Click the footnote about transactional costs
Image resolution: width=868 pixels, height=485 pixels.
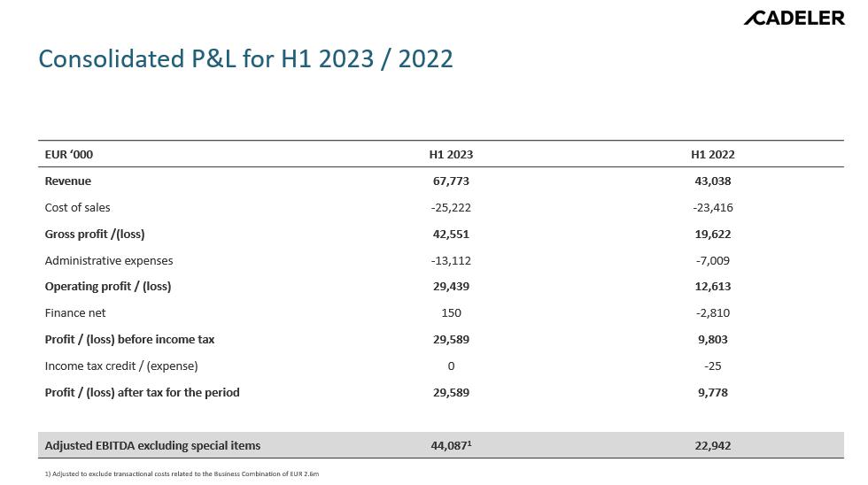[x=182, y=474]
